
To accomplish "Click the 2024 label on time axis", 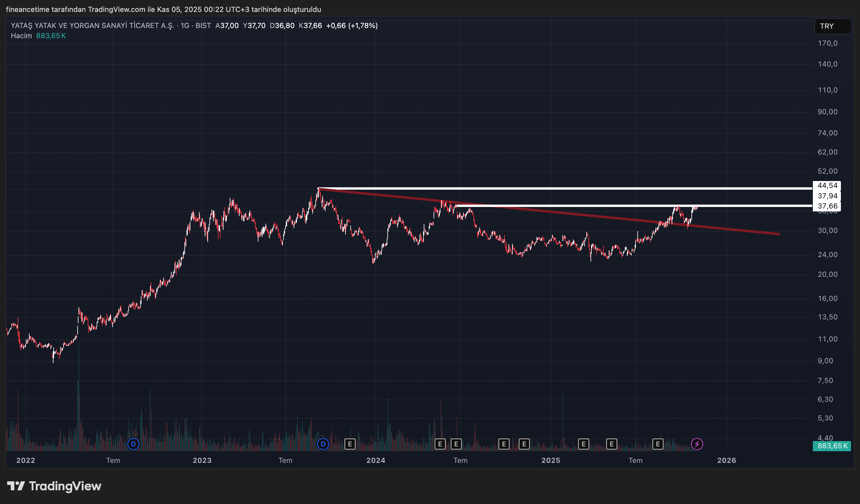I will (x=375, y=460).
